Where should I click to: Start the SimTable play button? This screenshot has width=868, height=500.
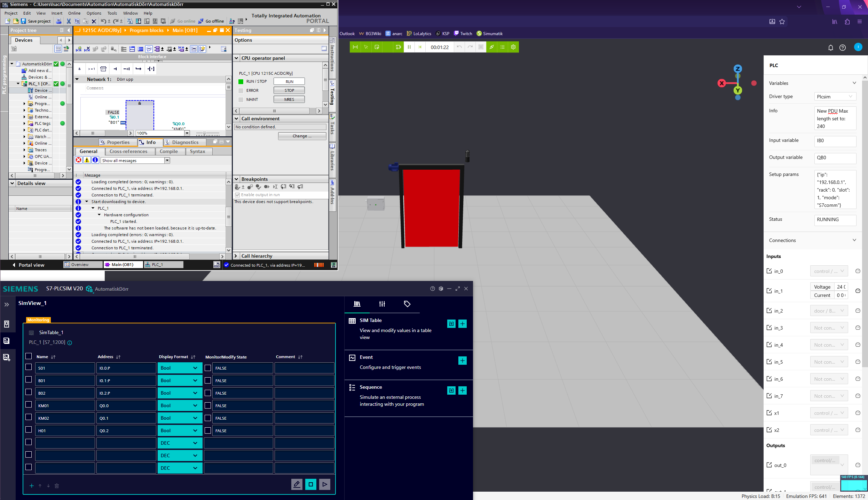324,484
